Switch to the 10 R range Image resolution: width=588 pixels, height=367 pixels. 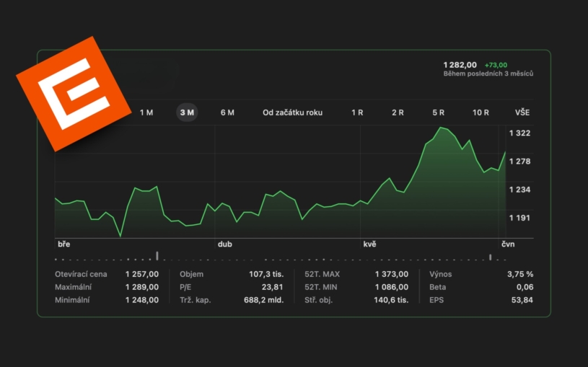tap(481, 112)
